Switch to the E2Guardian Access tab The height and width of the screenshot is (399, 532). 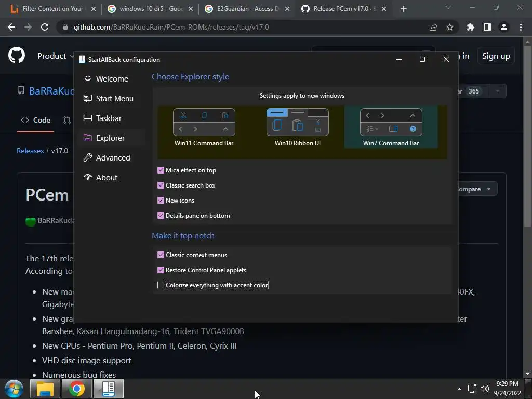tap(248, 9)
